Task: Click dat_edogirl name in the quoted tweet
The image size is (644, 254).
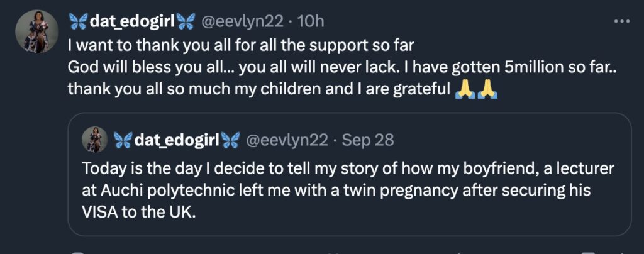Action: point(176,140)
